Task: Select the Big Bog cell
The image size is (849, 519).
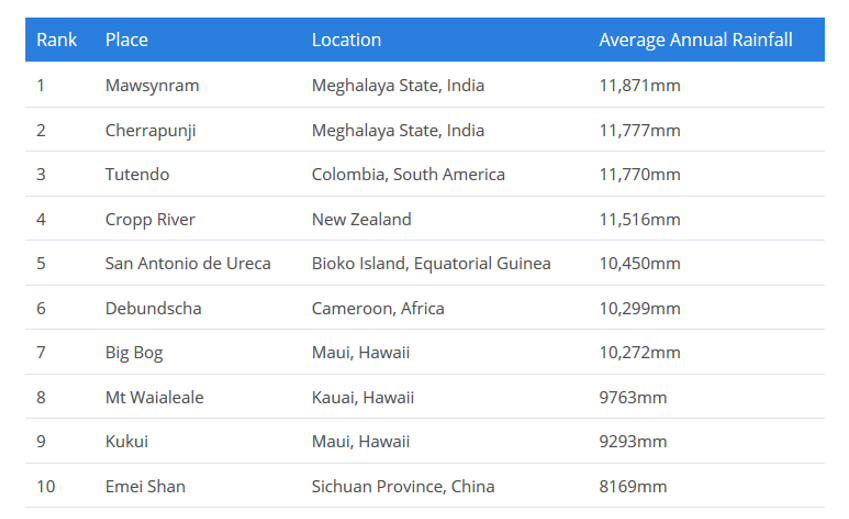Action: point(133,353)
